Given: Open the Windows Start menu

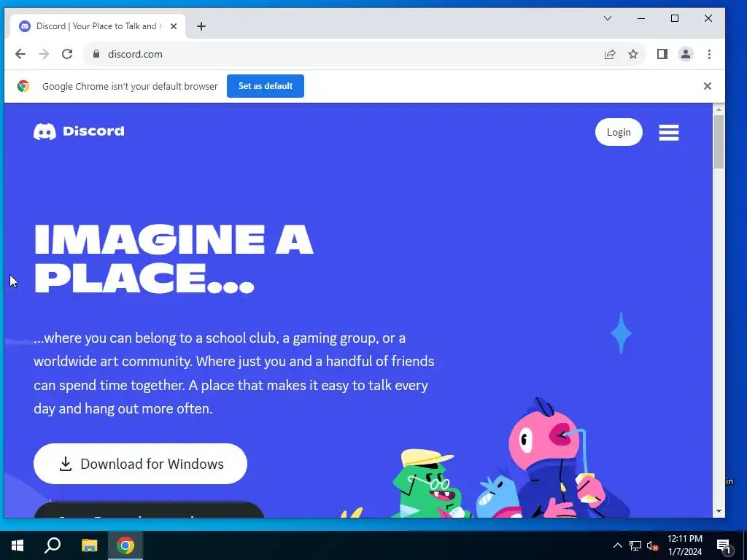Looking at the screenshot, I should (x=18, y=545).
